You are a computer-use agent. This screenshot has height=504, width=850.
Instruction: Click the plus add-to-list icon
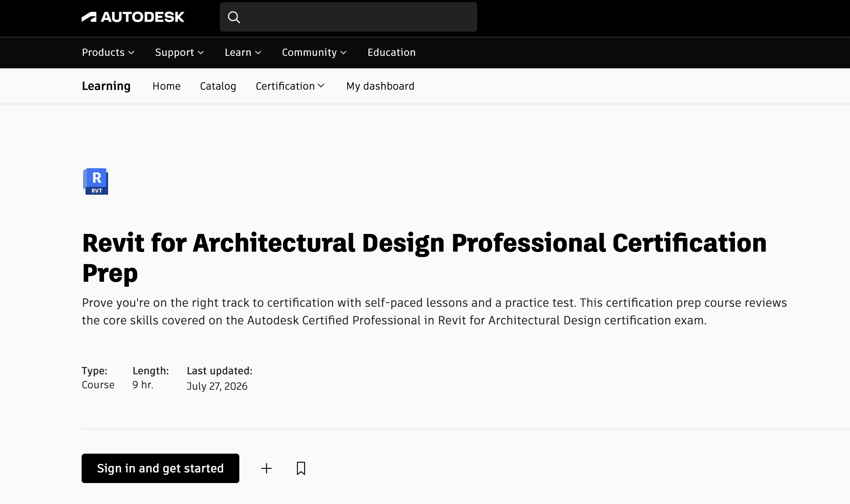[x=267, y=468]
